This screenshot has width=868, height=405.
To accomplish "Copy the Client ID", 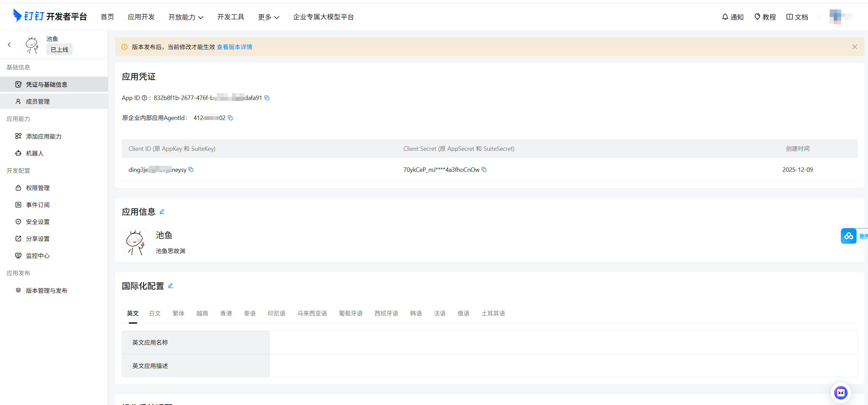I will pyautogui.click(x=191, y=169).
